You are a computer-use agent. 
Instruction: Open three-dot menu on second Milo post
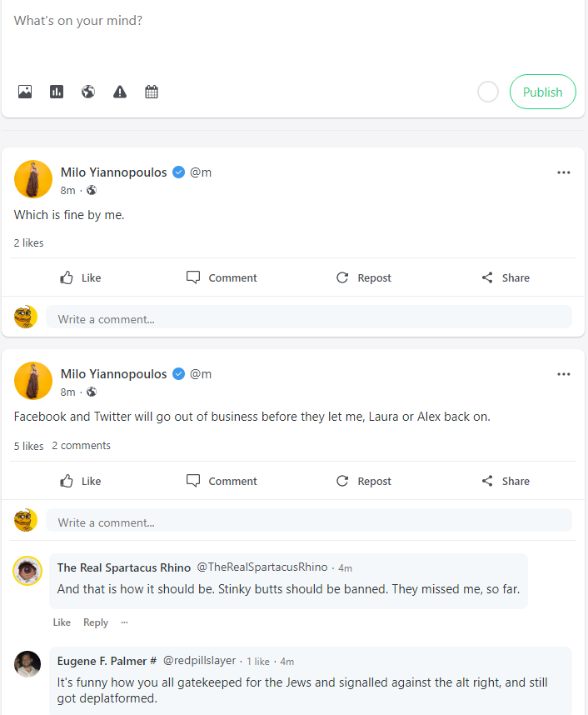click(564, 374)
